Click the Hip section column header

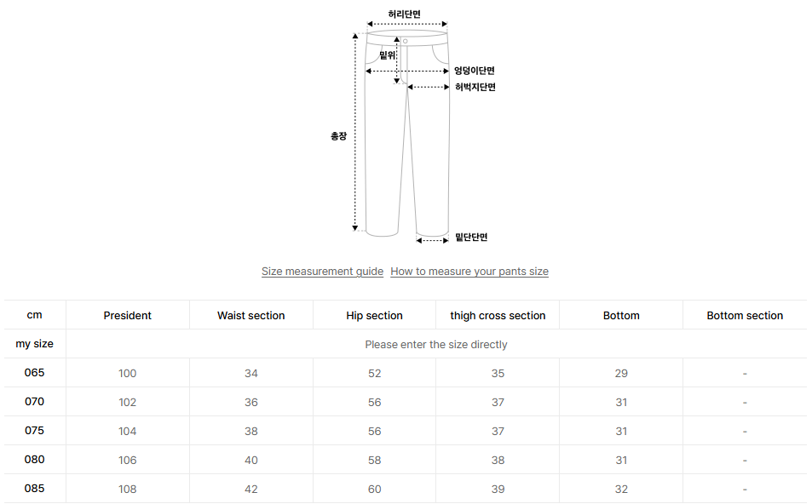click(x=374, y=316)
